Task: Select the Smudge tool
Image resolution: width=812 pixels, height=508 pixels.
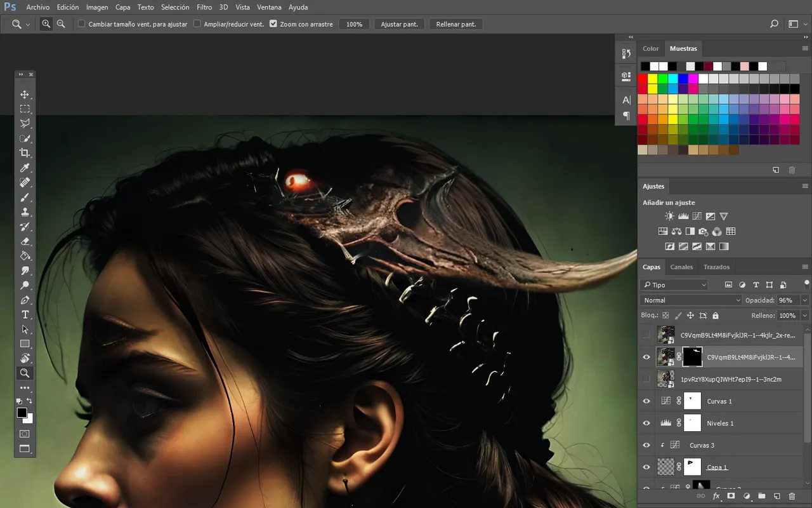Action: pos(25,271)
